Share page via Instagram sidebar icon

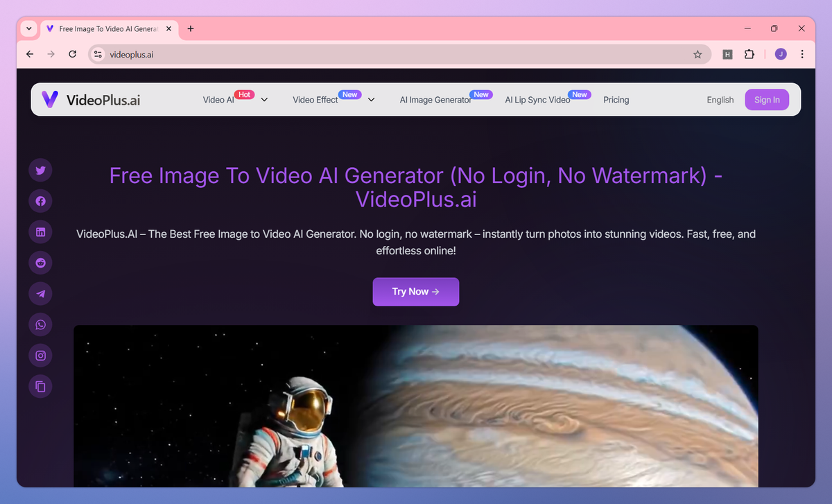[x=40, y=356]
